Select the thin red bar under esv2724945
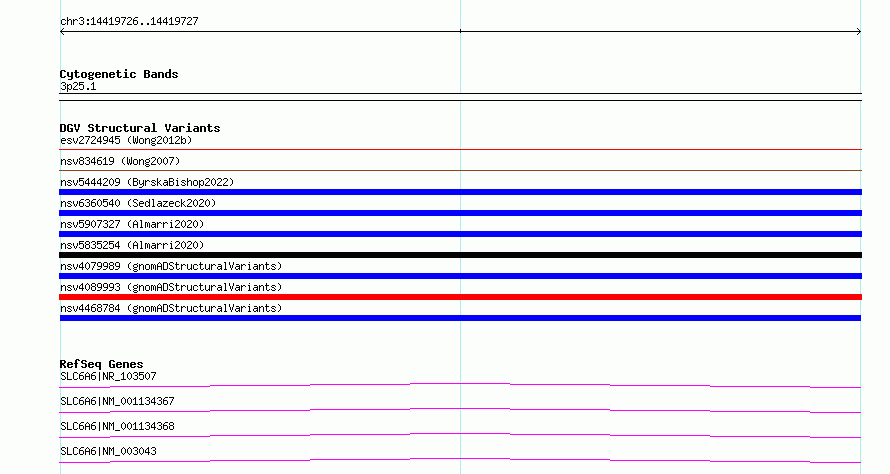Image resolution: width=890 pixels, height=474 pixels. pyautogui.click(x=460, y=150)
